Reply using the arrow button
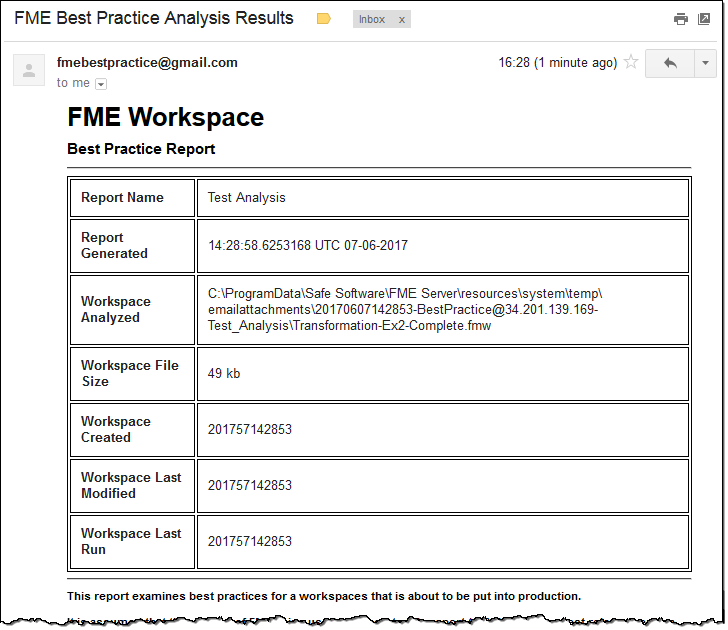Viewport: 728px width, 630px height. 670,63
